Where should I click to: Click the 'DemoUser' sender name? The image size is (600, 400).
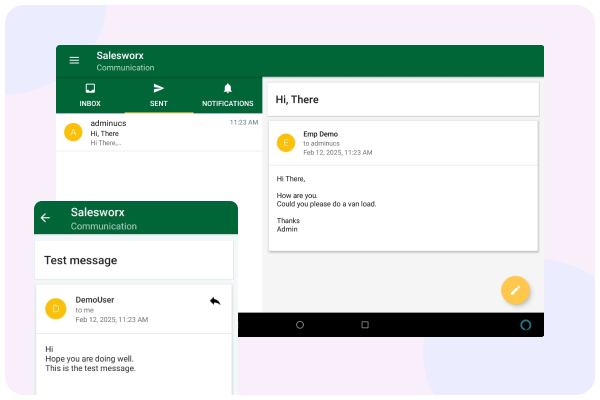tap(95, 299)
